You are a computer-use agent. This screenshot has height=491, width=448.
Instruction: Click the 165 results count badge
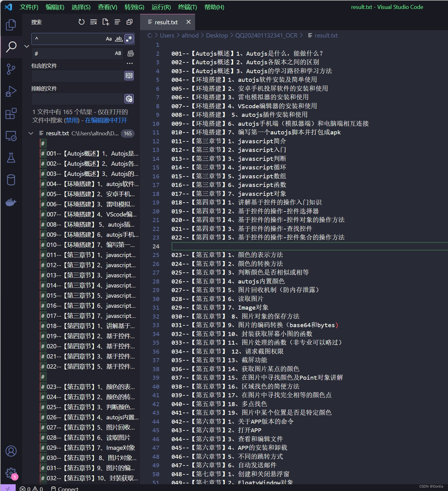click(x=128, y=133)
